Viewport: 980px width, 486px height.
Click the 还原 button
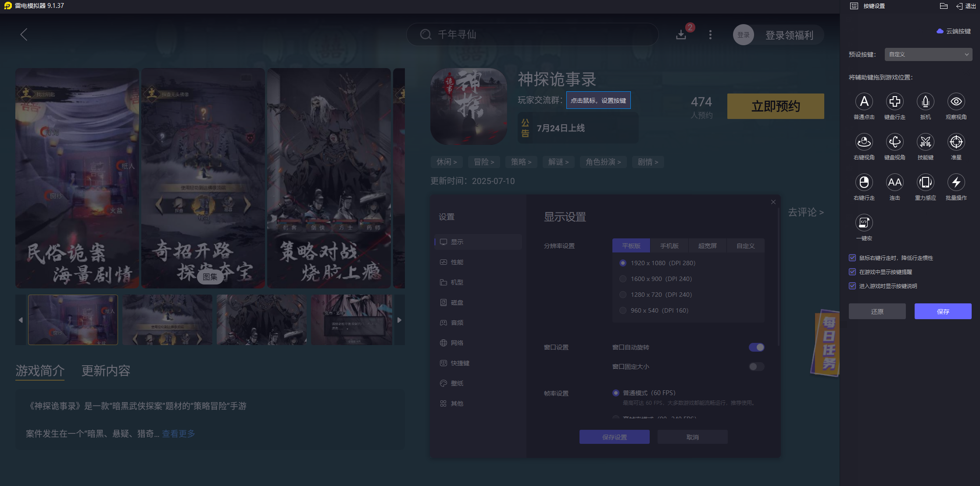tap(877, 311)
